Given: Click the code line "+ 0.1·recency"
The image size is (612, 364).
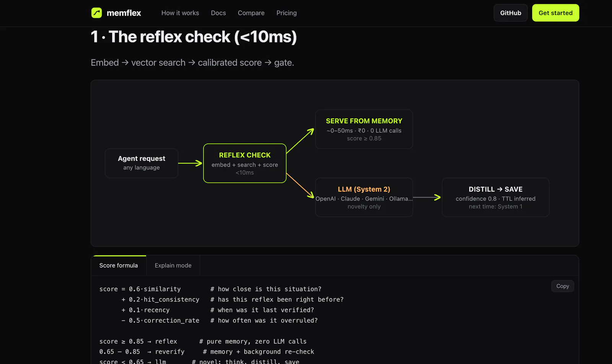Looking at the screenshot, I should pyautogui.click(x=145, y=310).
